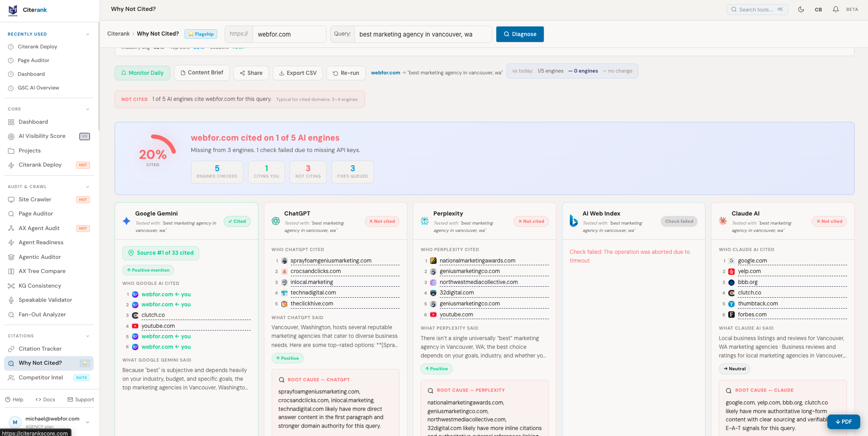Click the Share button

[251, 73]
